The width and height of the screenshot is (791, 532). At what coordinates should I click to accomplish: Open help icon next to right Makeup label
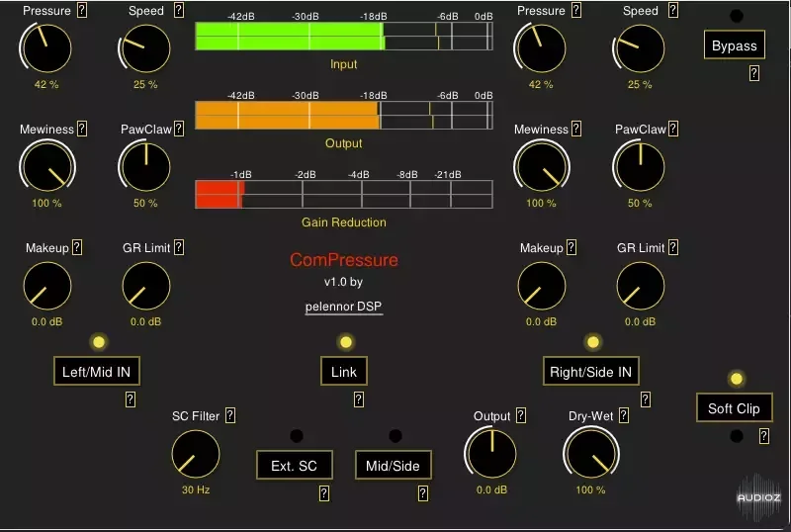tap(571, 247)
